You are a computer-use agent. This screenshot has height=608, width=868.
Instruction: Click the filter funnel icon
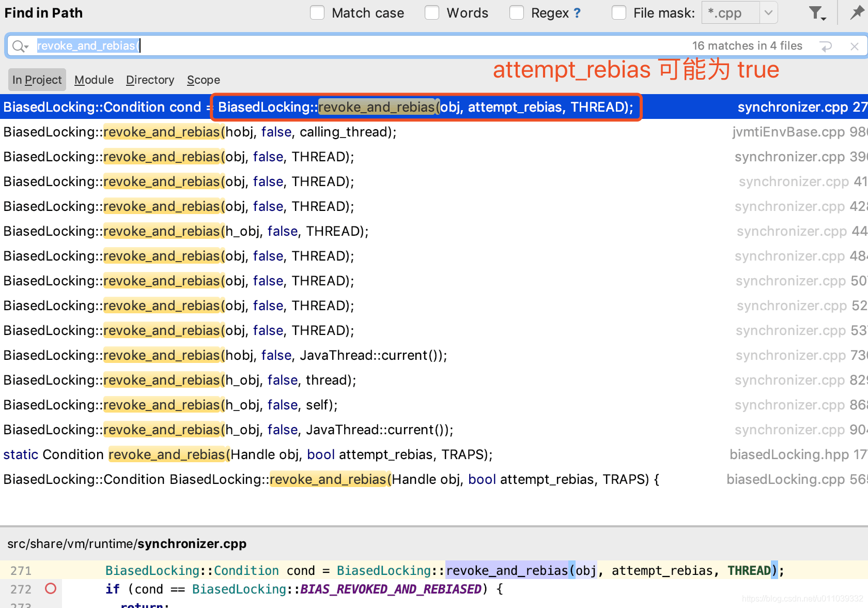click(x=816, y=13)
